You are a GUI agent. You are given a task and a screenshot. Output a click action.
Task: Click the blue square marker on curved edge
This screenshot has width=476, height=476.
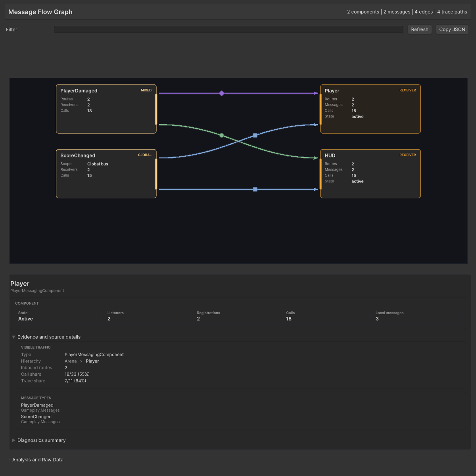[255, 135]
